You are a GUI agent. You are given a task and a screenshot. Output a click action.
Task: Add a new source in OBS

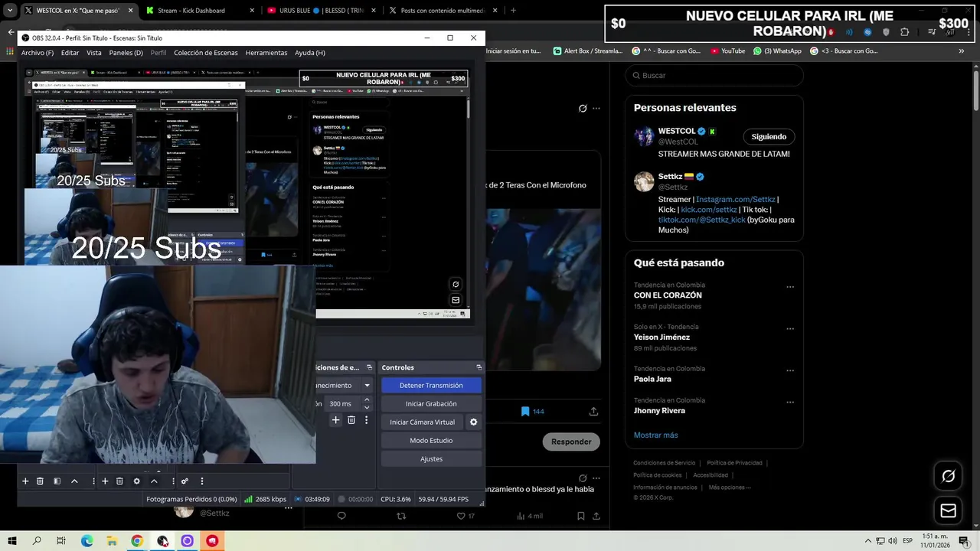click(x=105, y=481)
